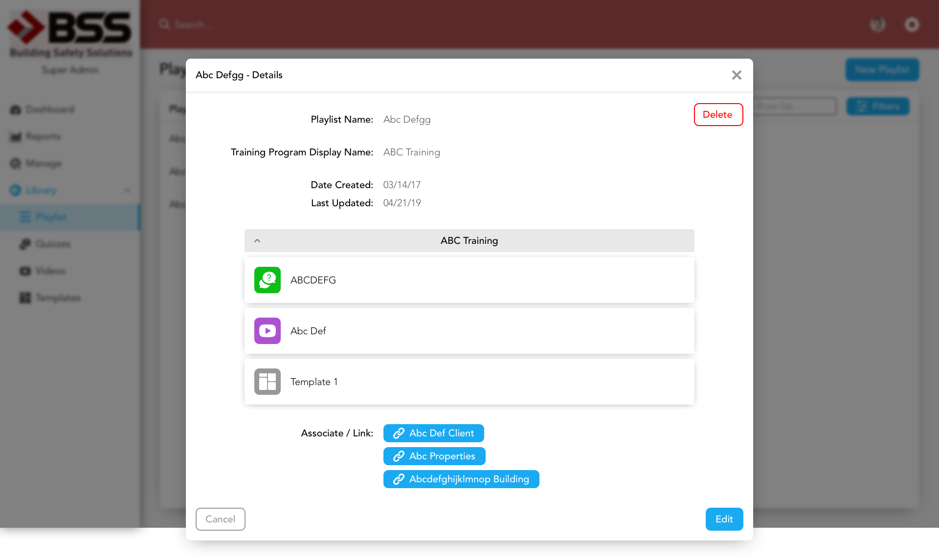Viewport: 939px width, 560px height.
Task: Click the link icon on Abc Def Client
Action: tap(399, 433)
